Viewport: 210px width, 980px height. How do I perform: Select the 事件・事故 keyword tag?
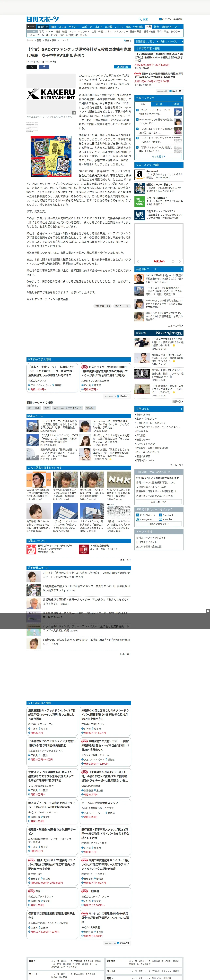[x=34, y=408]
